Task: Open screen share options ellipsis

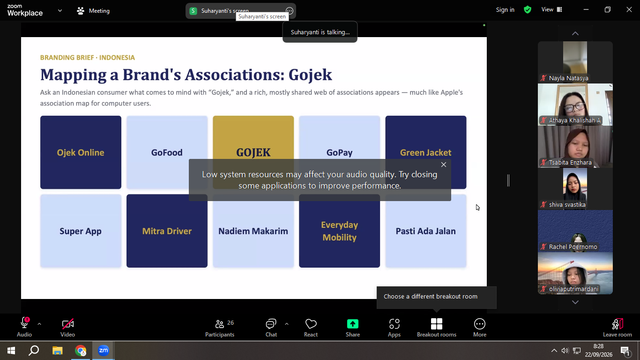Action: pos(289,11)
